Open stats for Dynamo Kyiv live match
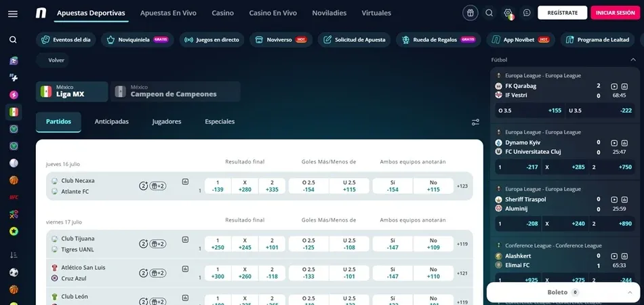The image size is (644, 305). click(625, 143)
